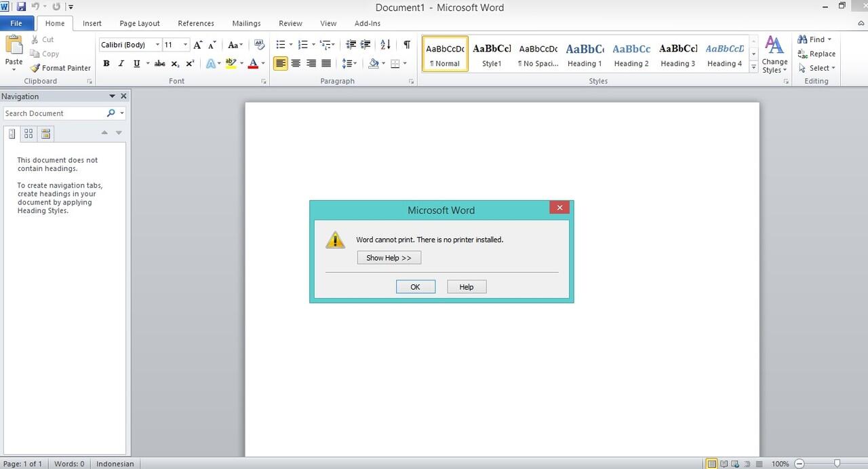
Task: Open the File tab
Action: point(16,23)
